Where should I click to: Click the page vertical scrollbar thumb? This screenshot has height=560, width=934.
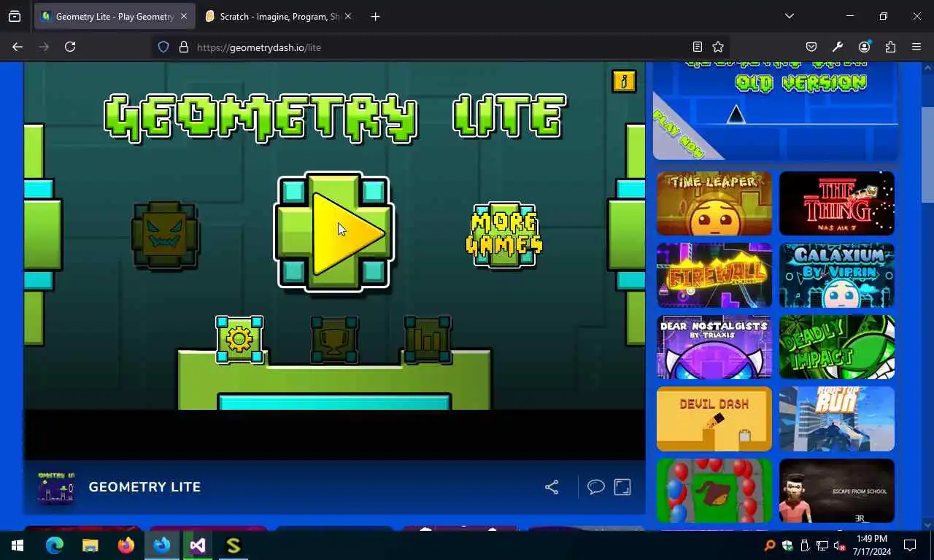[927, 155]
